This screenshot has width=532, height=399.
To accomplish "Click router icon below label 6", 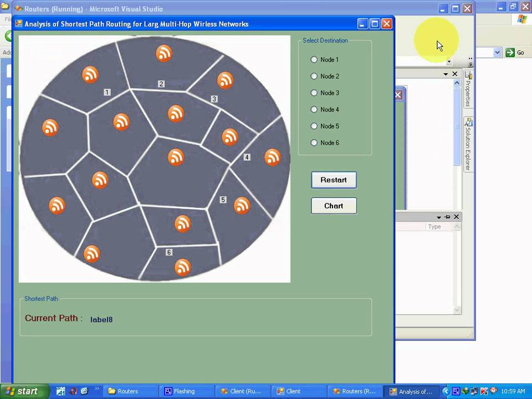I will [x=182, y=267].
